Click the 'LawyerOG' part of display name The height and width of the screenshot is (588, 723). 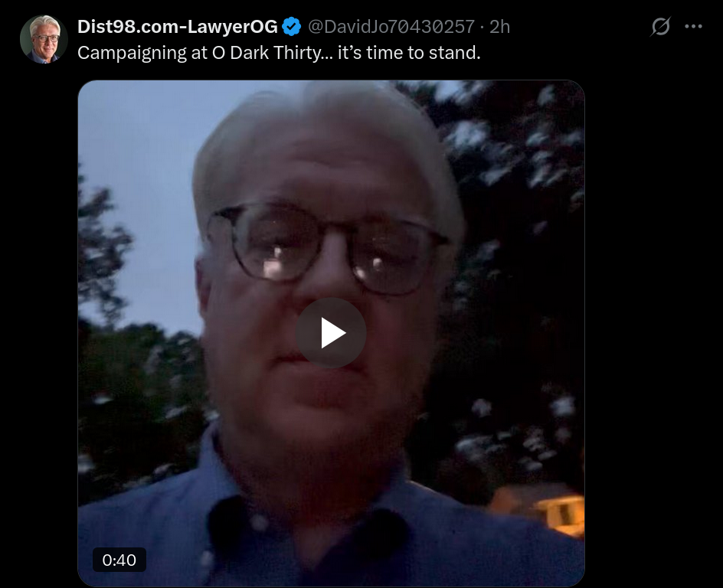[x=233, y=27]
